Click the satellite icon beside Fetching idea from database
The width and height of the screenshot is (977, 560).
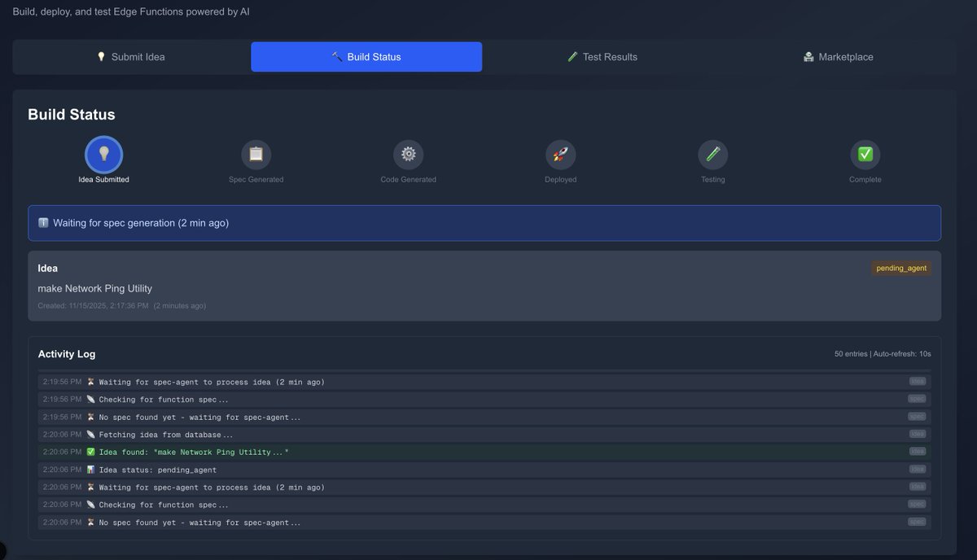(x=91, y=435)
